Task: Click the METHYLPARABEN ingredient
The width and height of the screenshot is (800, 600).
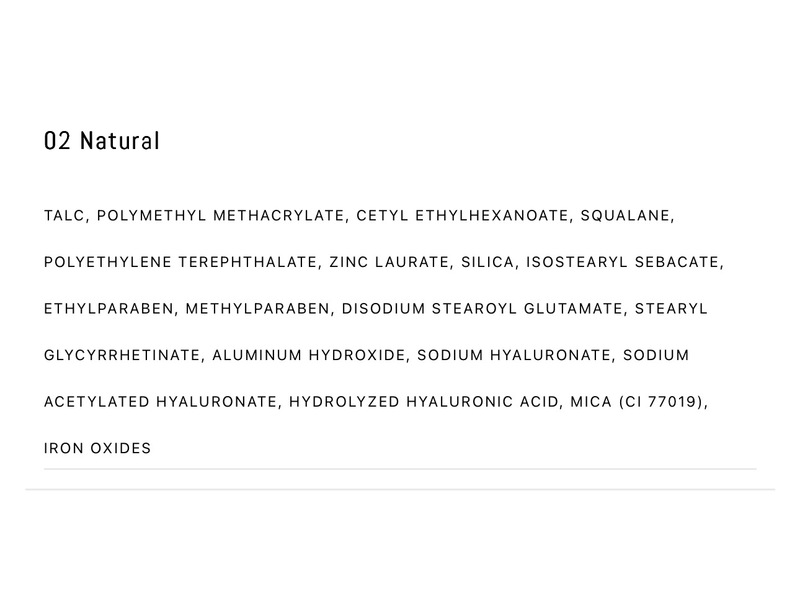Action: pos(258,309)
